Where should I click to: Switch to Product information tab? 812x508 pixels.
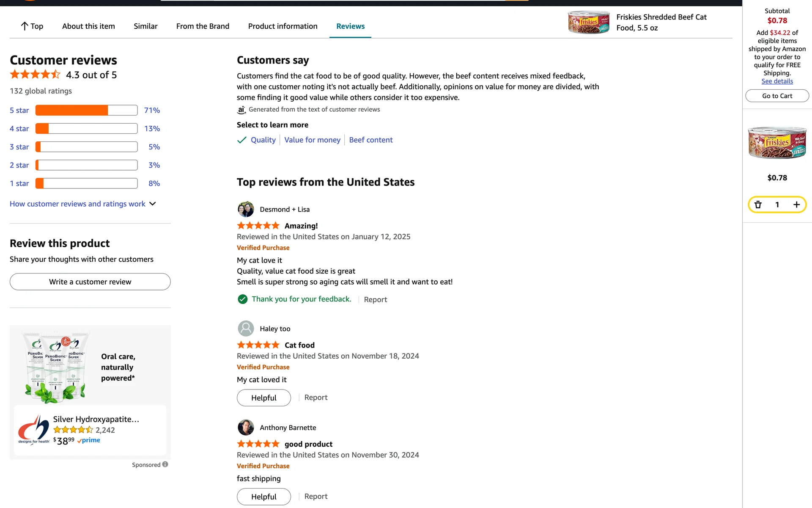pyautogui.click(x=283, y=26)
